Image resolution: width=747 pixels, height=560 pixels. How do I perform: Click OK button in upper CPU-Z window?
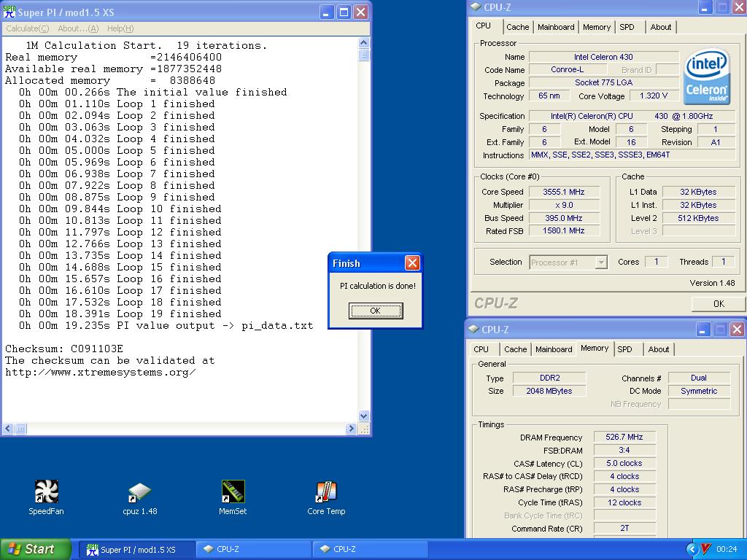tap(719, 303)
